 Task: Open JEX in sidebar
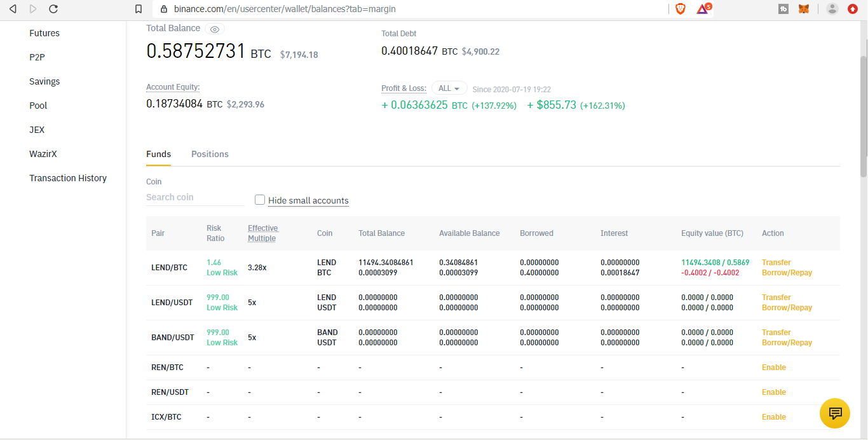pyautogui.click(x=37, y=130)
